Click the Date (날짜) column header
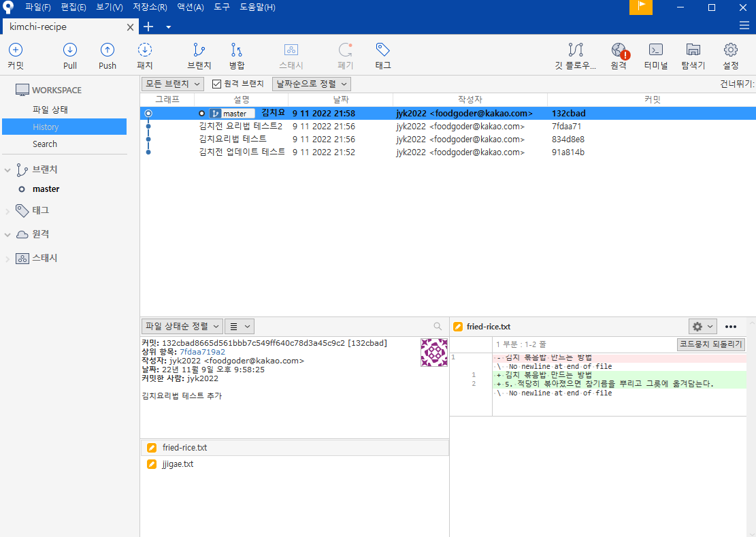The width and height of the screenshot is (756, 537). coord(341,99)
